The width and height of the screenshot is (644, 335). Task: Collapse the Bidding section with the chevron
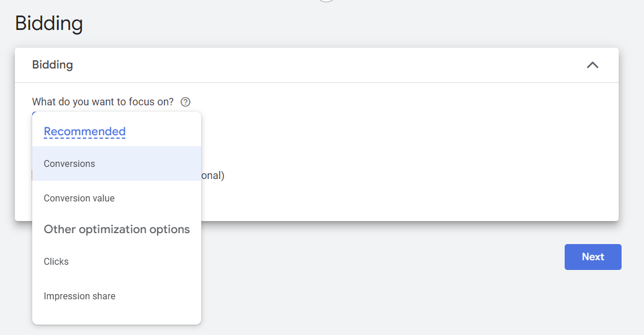592,65
